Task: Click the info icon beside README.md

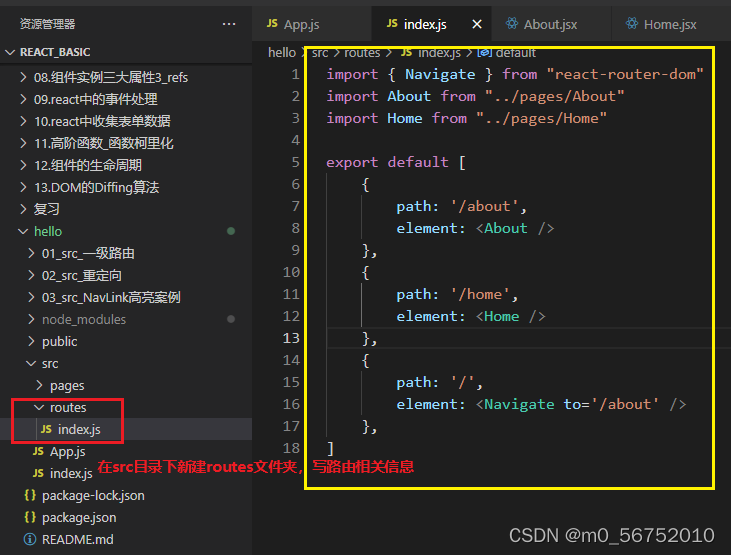Action: pyautogui.click(x=30, y=539)
